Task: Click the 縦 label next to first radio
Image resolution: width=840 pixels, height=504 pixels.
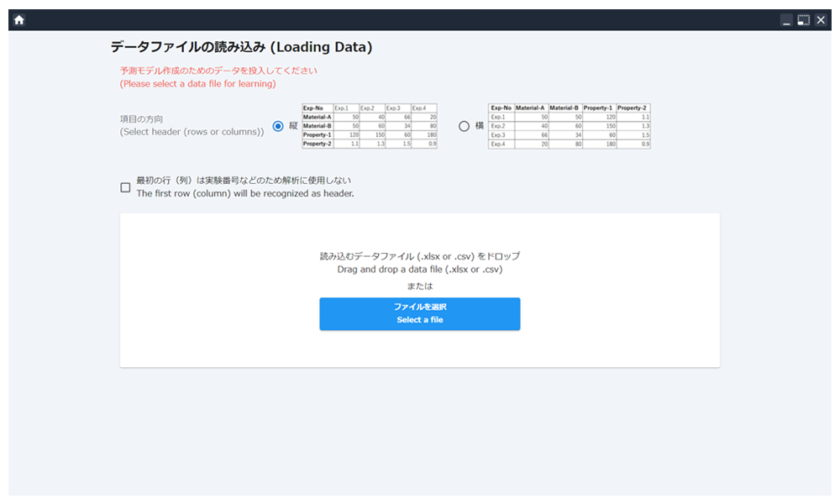Action: [x=293, y=126]
